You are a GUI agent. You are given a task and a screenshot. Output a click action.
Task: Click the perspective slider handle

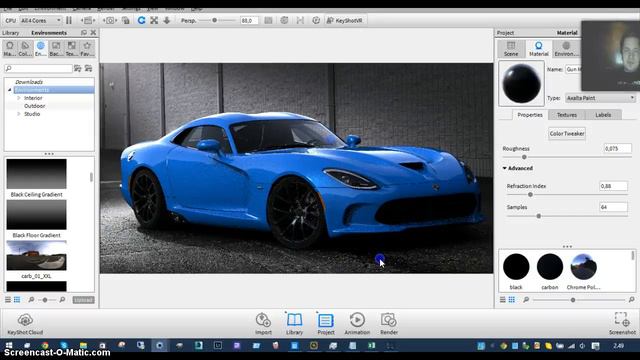(x=214, y=20)
